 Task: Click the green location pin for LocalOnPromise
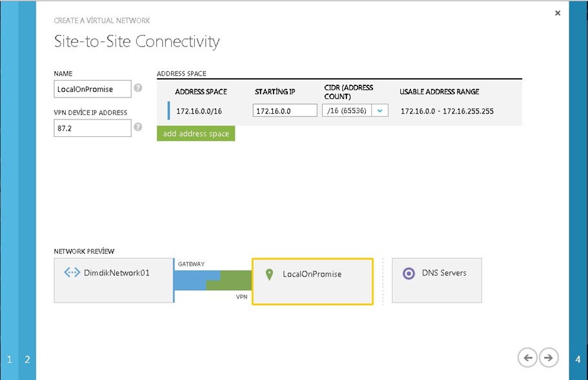(270, 275)
